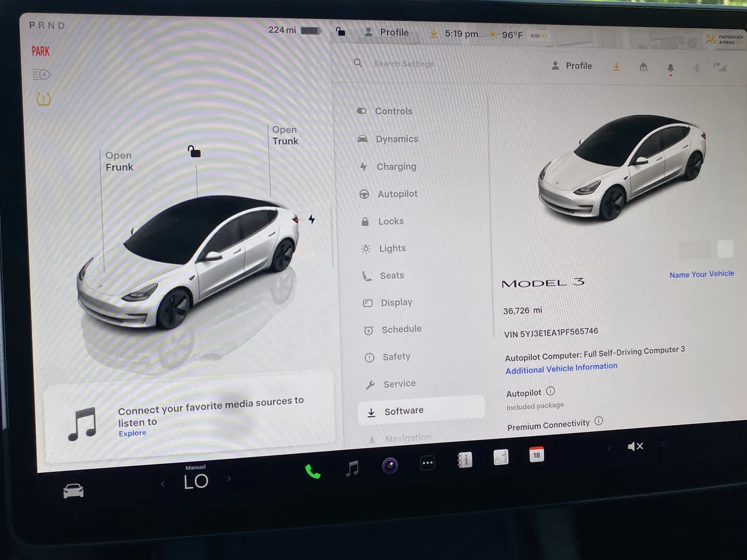Toggle the muted volume speaker icon
747x560 pixels.
(635, 447)
